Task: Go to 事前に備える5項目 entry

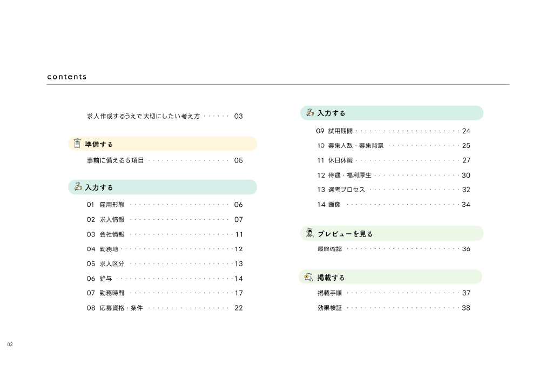Action: click(x=165, y=160)
